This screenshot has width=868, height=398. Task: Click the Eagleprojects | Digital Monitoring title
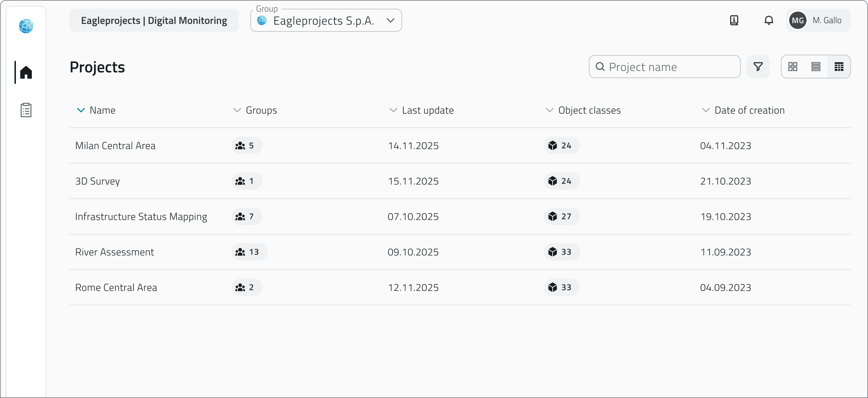point(154,21)
